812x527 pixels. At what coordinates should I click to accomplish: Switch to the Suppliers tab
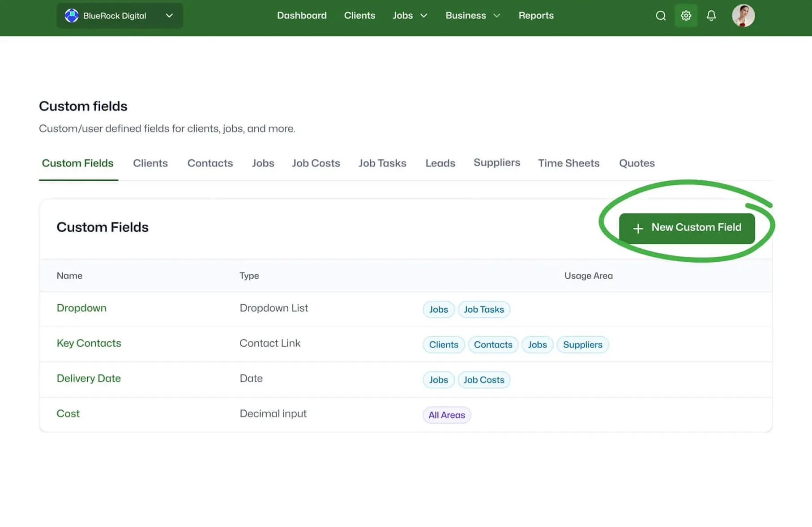[497, 162]
